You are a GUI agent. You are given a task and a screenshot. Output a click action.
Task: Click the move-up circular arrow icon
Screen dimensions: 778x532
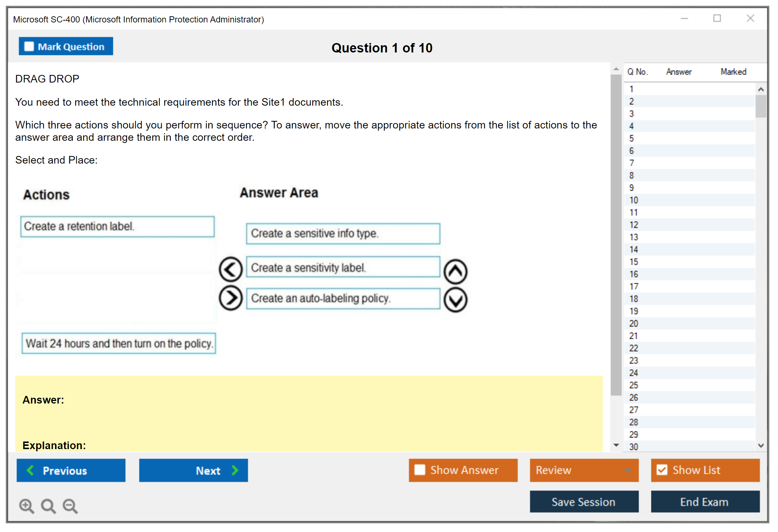pos(456,271)
